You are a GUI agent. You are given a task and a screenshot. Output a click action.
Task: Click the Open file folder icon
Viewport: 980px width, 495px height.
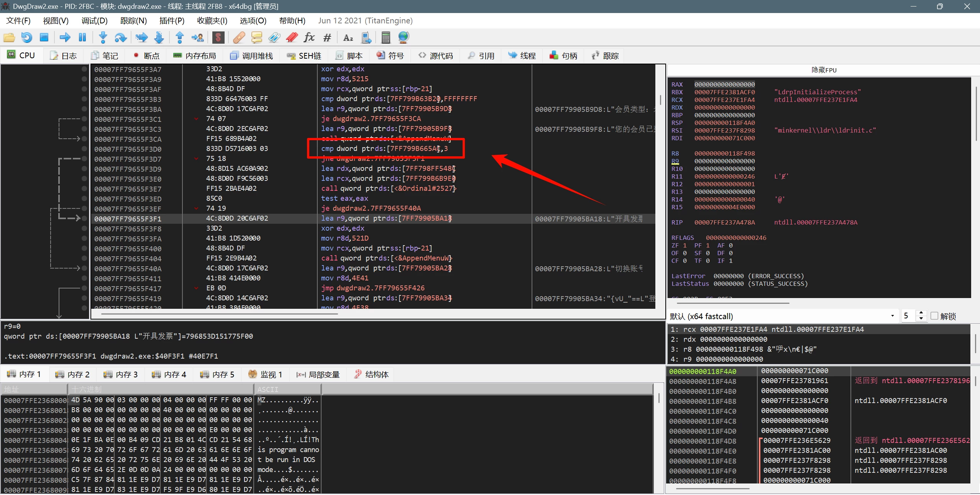9,38
